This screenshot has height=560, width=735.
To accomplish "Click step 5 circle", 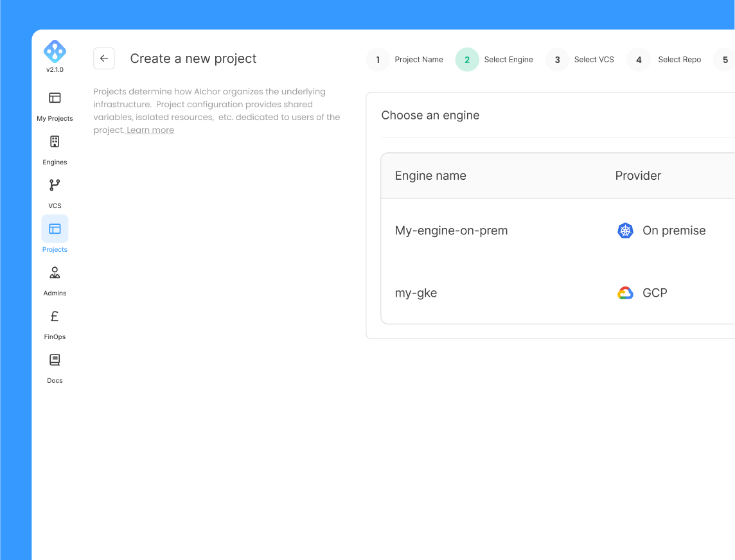I will click(725, 60).
